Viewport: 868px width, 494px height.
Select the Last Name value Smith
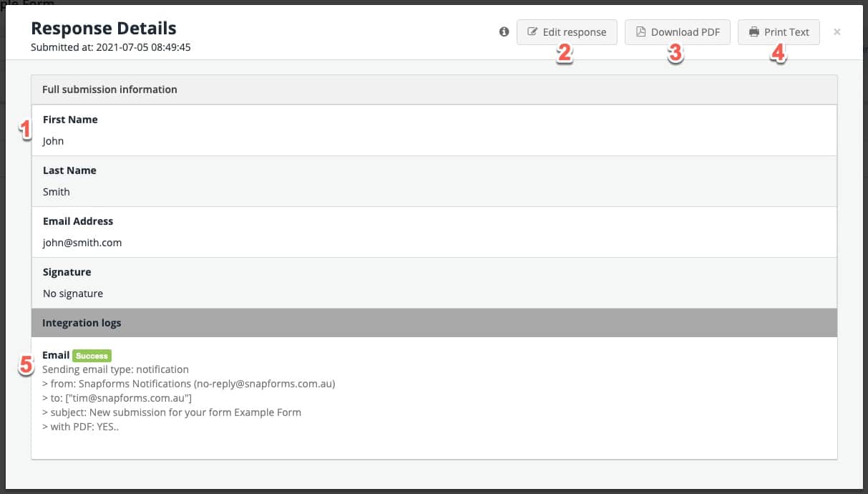point(57,192)
